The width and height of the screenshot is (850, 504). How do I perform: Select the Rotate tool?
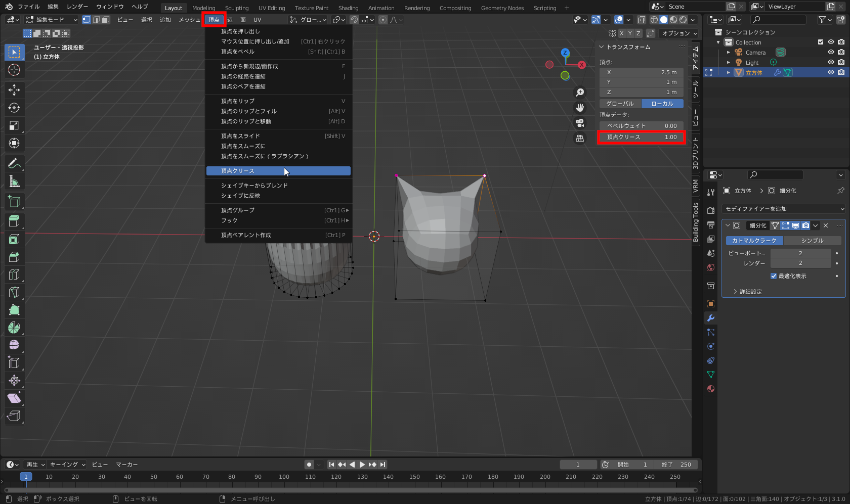pos(14,108)
